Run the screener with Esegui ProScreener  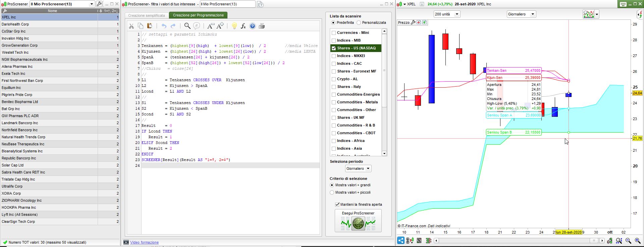click(x=358, y=220)
